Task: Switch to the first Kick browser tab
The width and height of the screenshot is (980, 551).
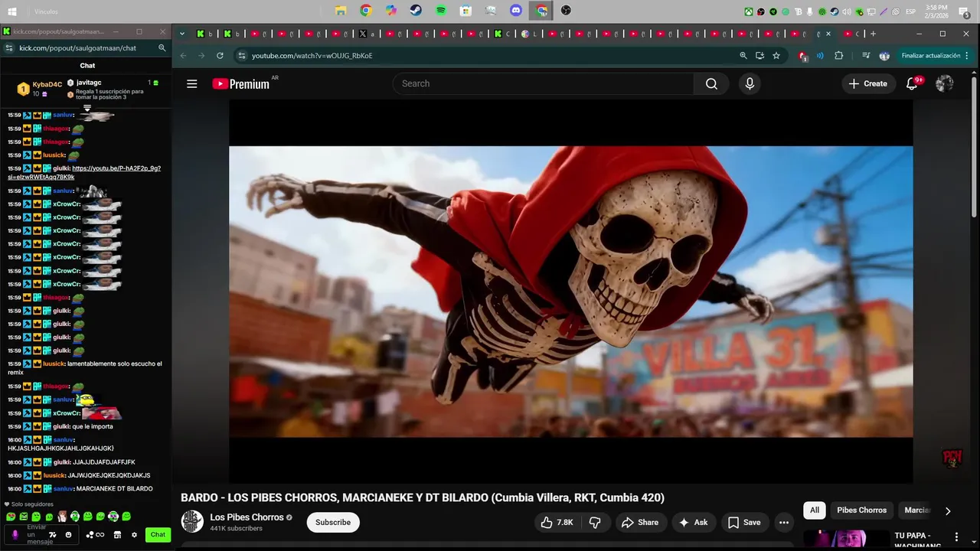Action: 204,34
